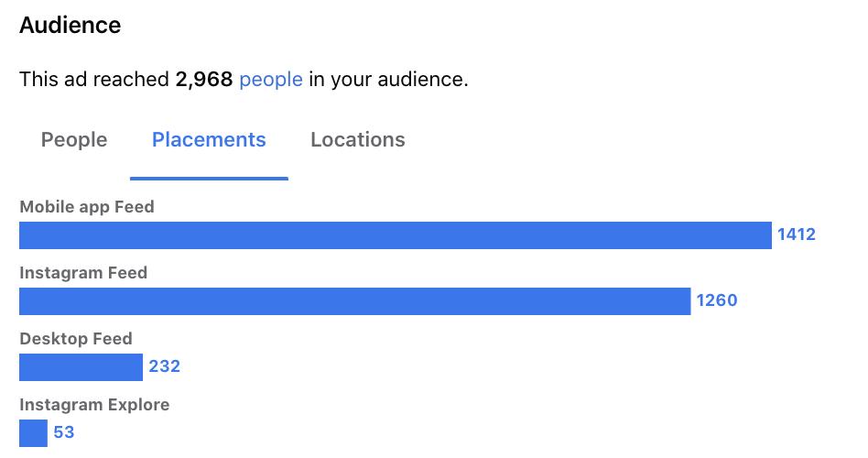Click the 2,968 reach number

(204, 79)
